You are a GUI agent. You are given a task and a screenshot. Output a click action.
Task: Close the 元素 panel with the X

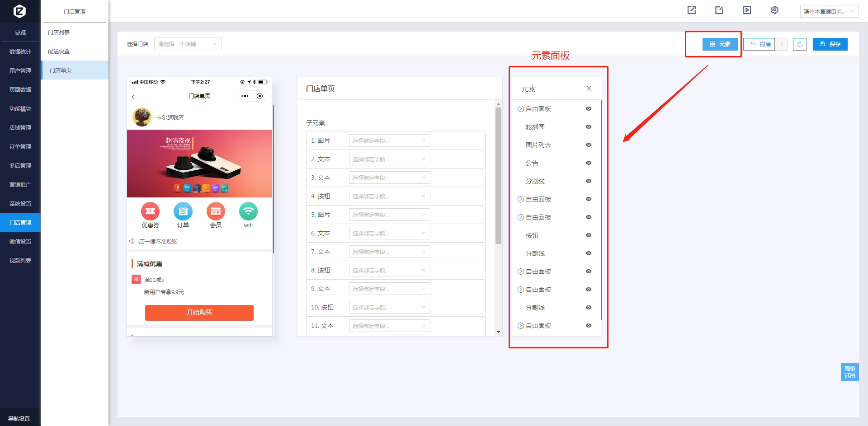589,89
